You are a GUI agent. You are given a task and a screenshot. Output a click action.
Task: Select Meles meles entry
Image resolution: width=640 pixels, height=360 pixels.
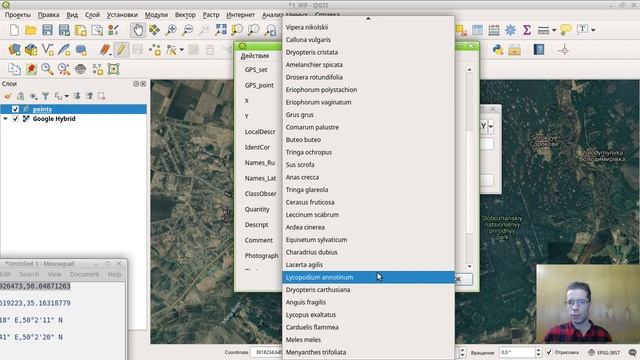[x=368, y=340]
